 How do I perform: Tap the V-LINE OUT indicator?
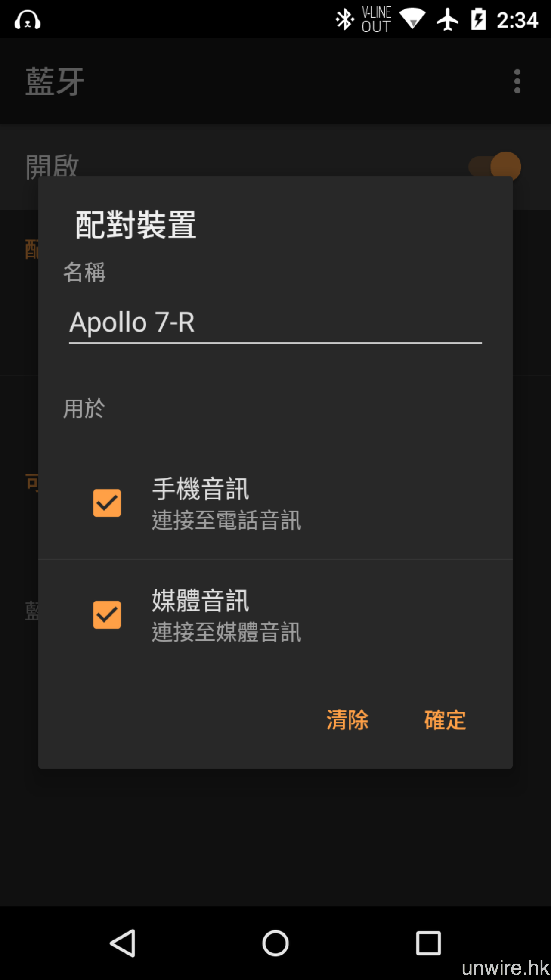pos(376,20)
